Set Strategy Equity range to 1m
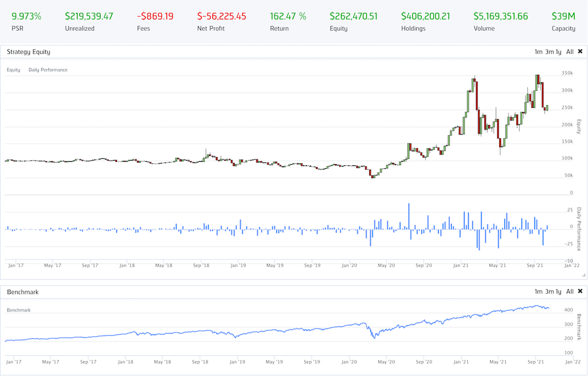 click(x=538, y=52)
